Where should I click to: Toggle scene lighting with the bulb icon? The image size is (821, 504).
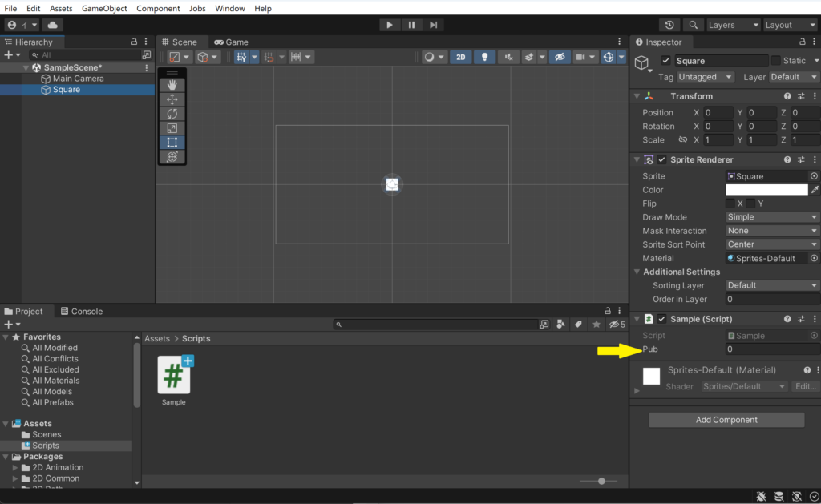tap(484, 57)
